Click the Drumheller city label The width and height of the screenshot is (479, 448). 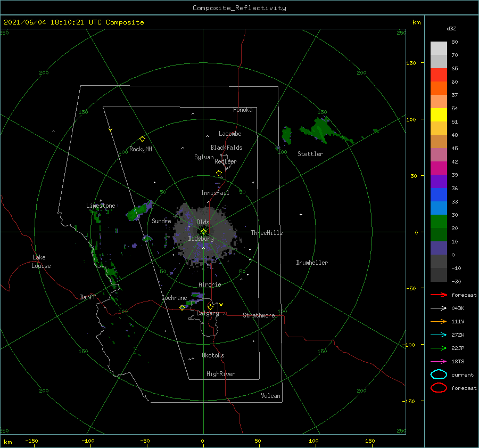(x=312, y=263)
